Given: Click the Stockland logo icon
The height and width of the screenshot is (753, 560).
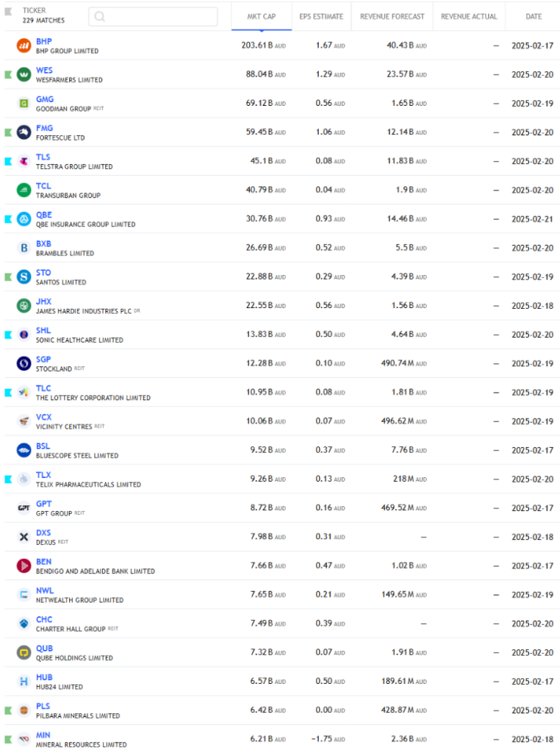Looking at the screenshot, I should [24, 363].
